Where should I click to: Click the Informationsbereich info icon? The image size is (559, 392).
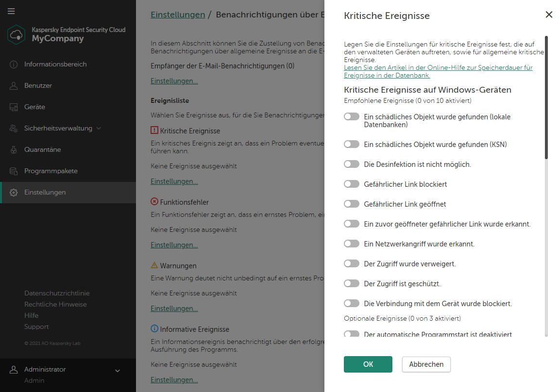(14, 65)
